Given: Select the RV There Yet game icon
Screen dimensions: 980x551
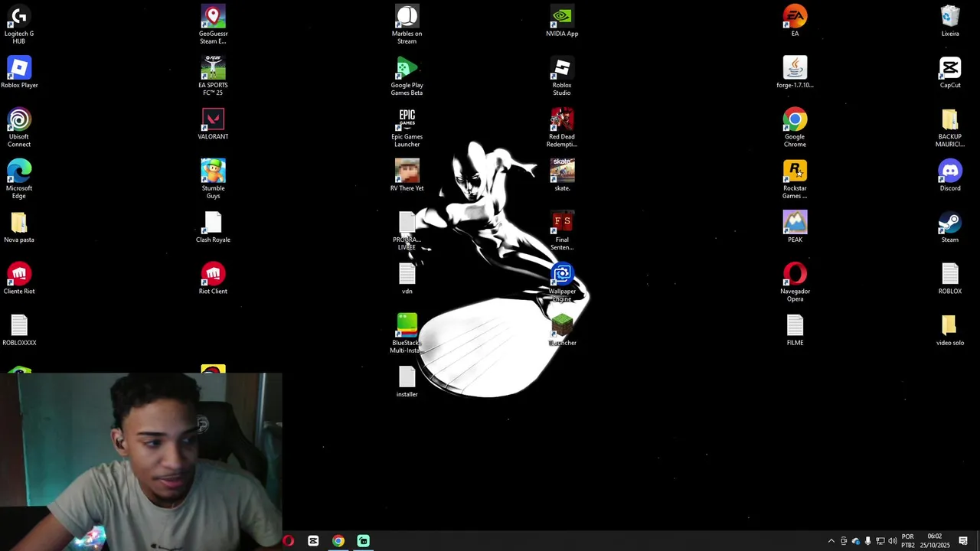Looking at the screenshot, I should (407, 174).
